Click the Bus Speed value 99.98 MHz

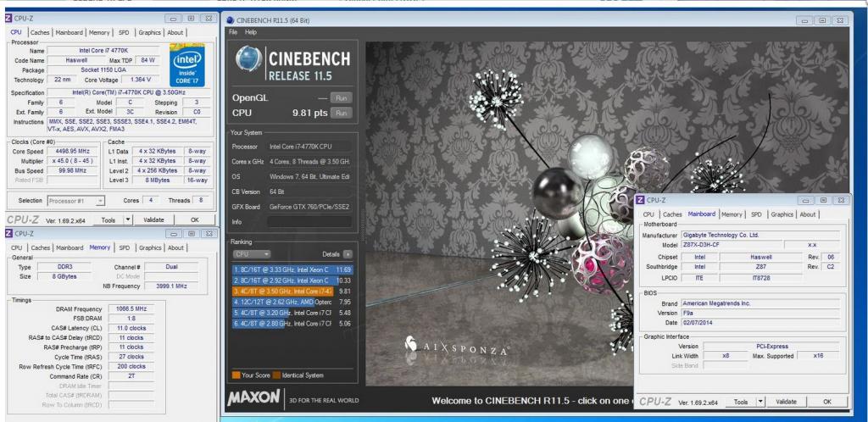pos(73,171)
